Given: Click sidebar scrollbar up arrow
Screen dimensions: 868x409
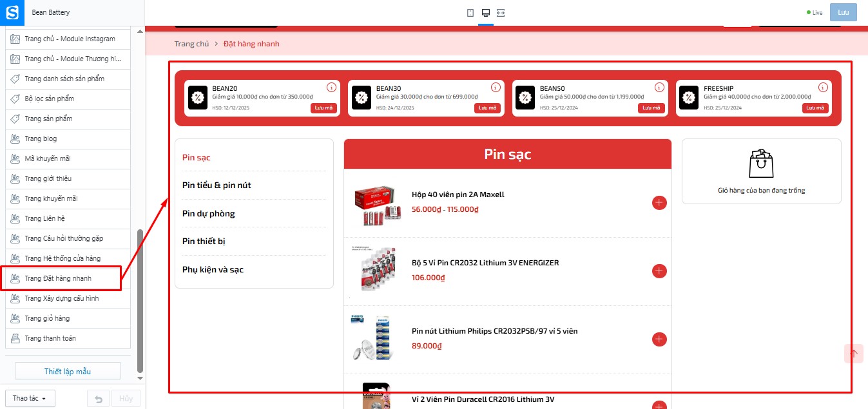Looking at the screenshot, I should (140, 30).
